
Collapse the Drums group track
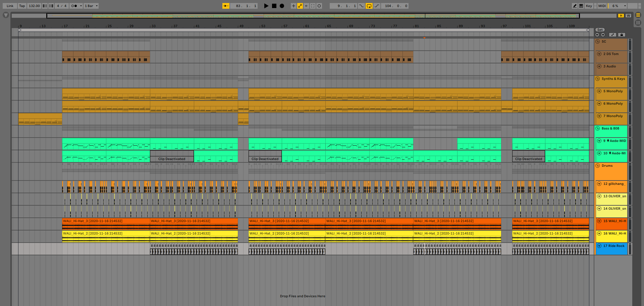[x=597, y=166]
